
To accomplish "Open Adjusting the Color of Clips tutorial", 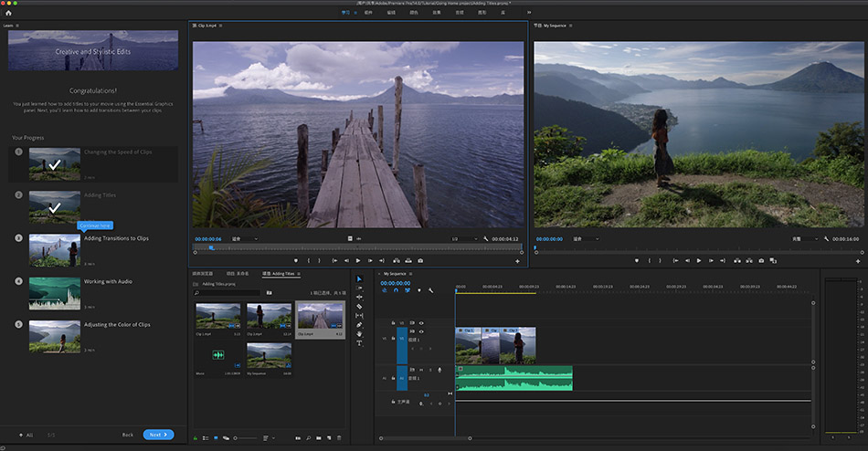I will pyautogui.click(x=93, y=337).
